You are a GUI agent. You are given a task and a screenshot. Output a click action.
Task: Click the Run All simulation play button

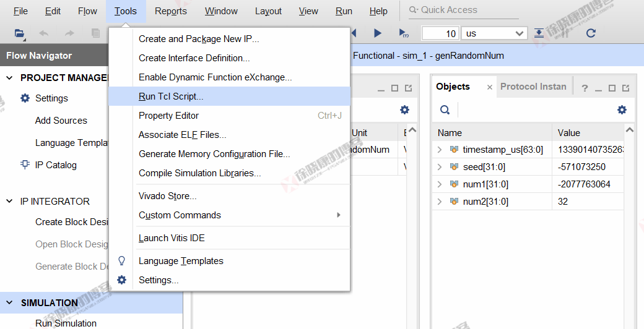(x=378, y=33)
